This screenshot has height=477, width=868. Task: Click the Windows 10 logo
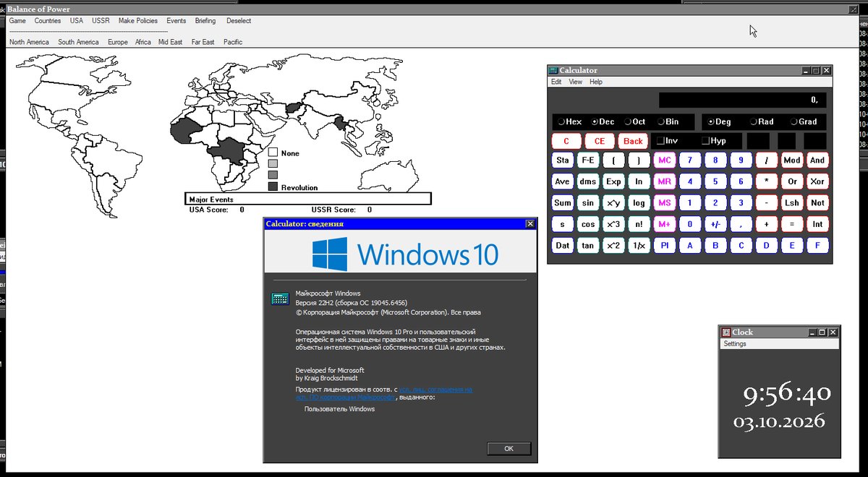(405, 254)
